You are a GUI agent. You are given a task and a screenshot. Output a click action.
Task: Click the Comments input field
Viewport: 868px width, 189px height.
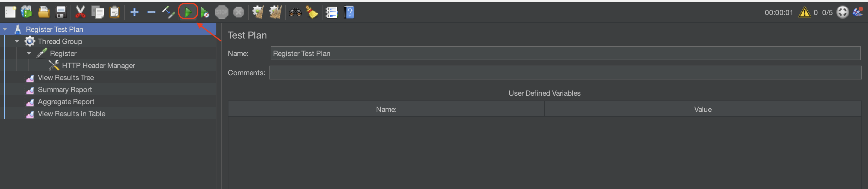click(565, 73)
